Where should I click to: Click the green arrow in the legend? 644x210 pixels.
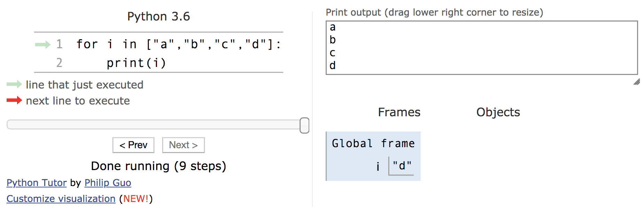click(x=14, y=84)
